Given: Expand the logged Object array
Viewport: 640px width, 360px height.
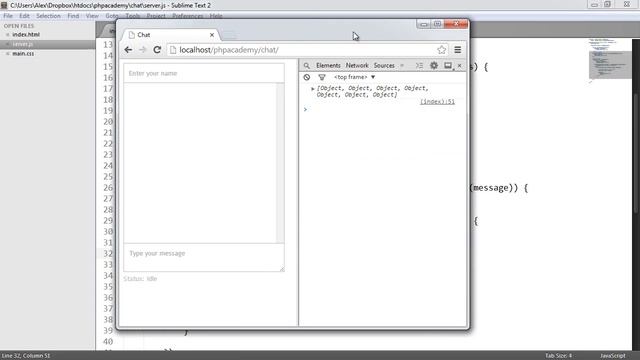Looking at the screenshot, I should click(x=313, y=89).
